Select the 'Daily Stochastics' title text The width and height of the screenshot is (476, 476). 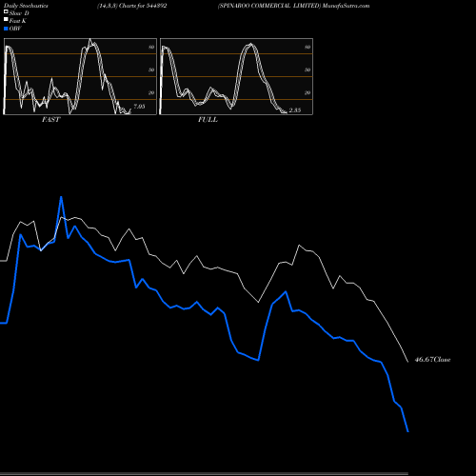click(x=26, y=6)
